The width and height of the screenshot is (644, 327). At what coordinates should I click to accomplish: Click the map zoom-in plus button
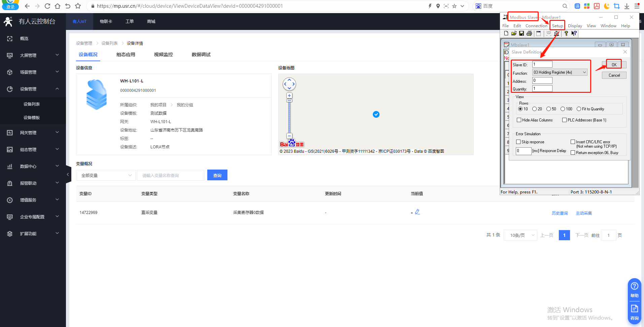289,96
